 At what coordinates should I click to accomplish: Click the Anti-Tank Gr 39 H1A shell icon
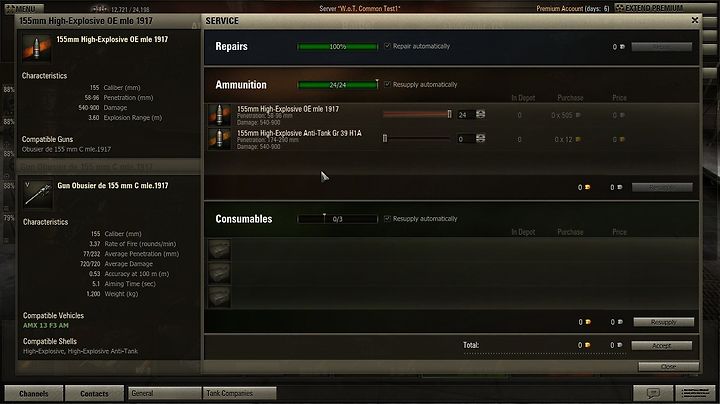219,139
